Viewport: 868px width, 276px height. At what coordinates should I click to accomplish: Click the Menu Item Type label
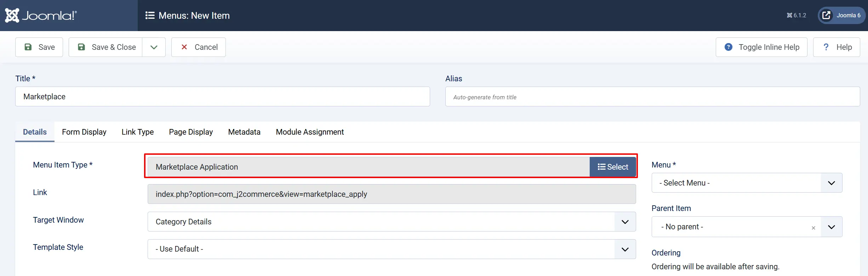[63, 165]
